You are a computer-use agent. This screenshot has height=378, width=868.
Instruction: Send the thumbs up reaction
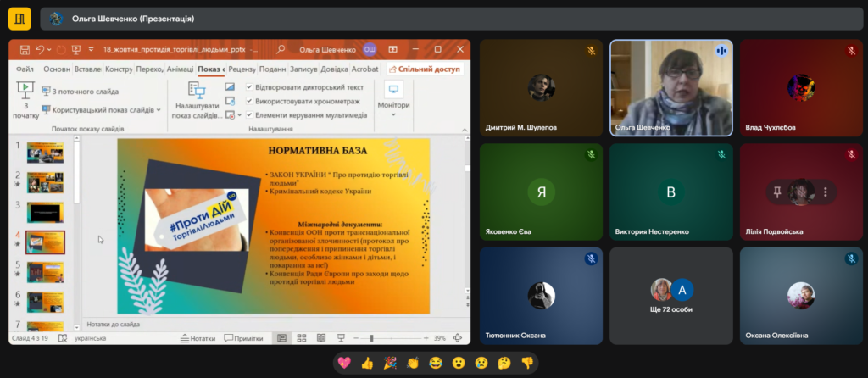click(x=367, y=362)
